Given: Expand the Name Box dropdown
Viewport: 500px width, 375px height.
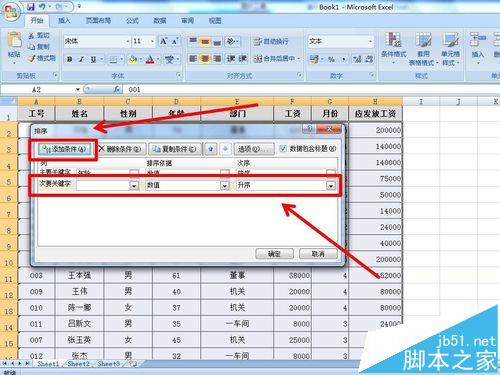Looking at the screenshot, I should [78, 89].
